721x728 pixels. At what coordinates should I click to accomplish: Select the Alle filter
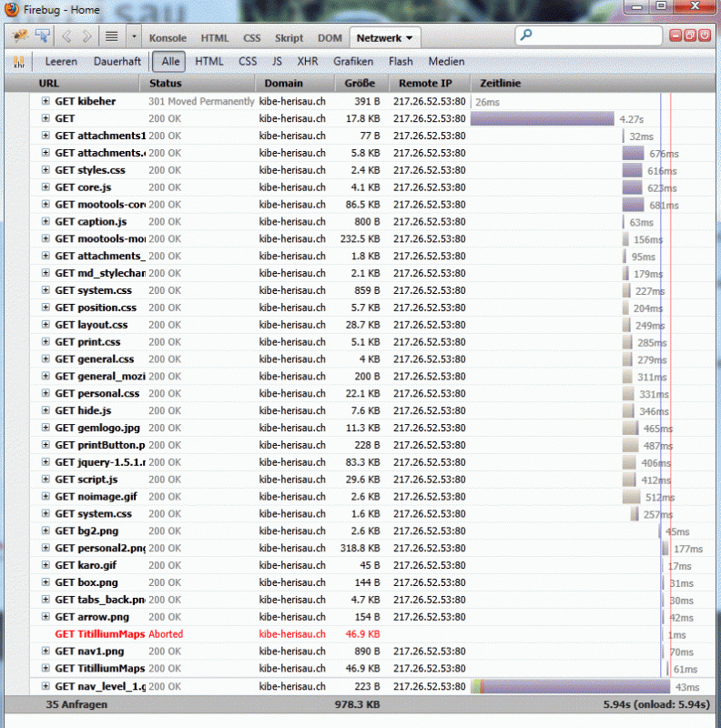pyautogui.click(x=170, y=61)
